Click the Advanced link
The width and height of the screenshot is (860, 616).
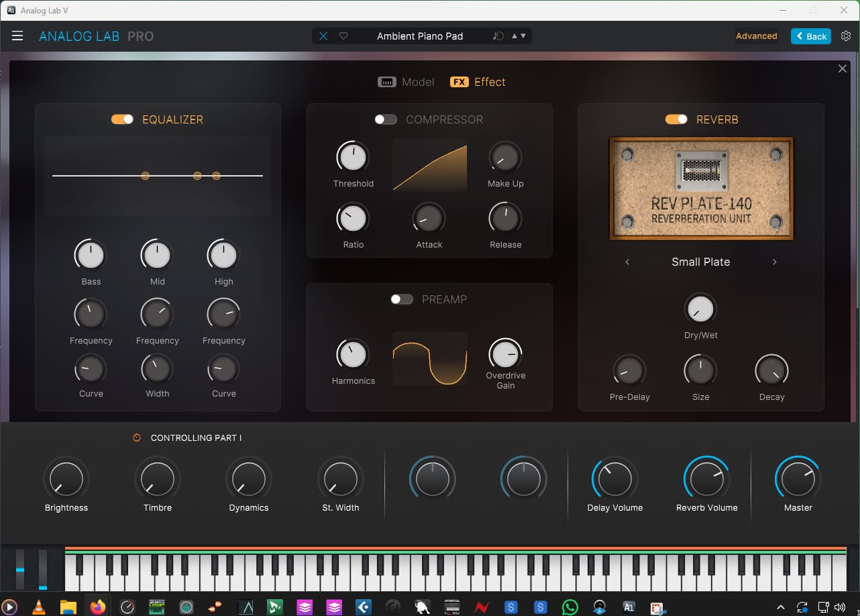pyautogui.click(x=756, y=36)
